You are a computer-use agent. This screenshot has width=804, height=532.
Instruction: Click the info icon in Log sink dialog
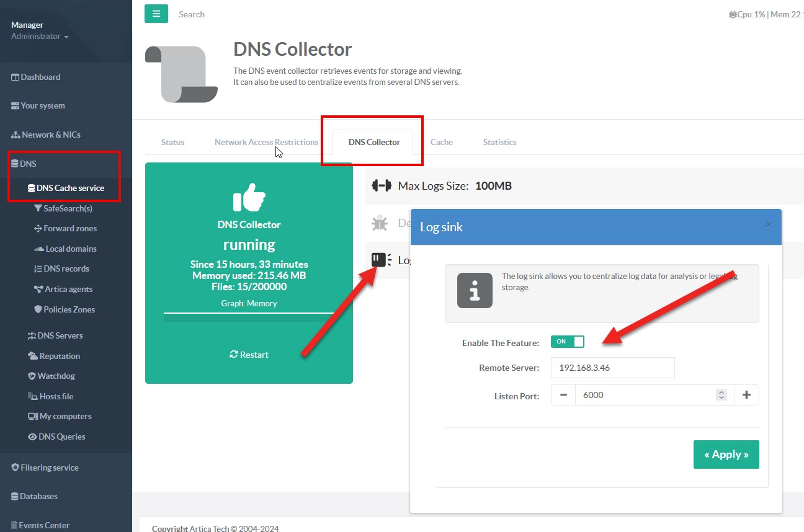click(x=475, y=290)
